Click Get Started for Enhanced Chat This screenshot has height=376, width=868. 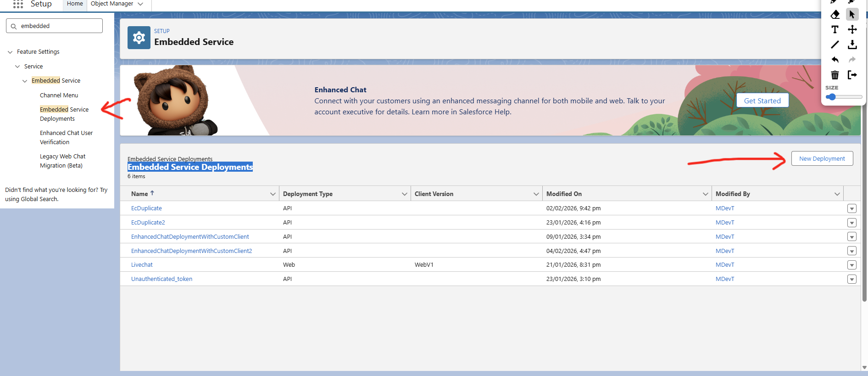click(762, 101)
